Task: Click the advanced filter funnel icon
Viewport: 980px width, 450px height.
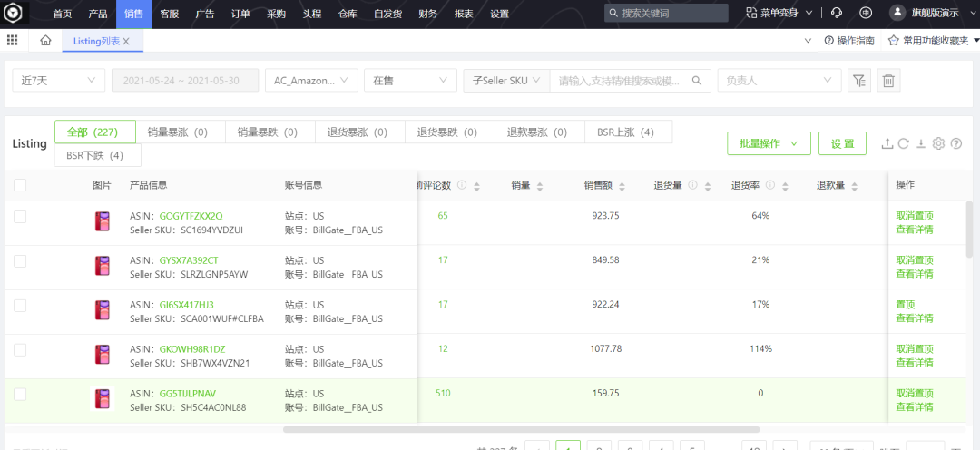Action: [x=858, y=81]
